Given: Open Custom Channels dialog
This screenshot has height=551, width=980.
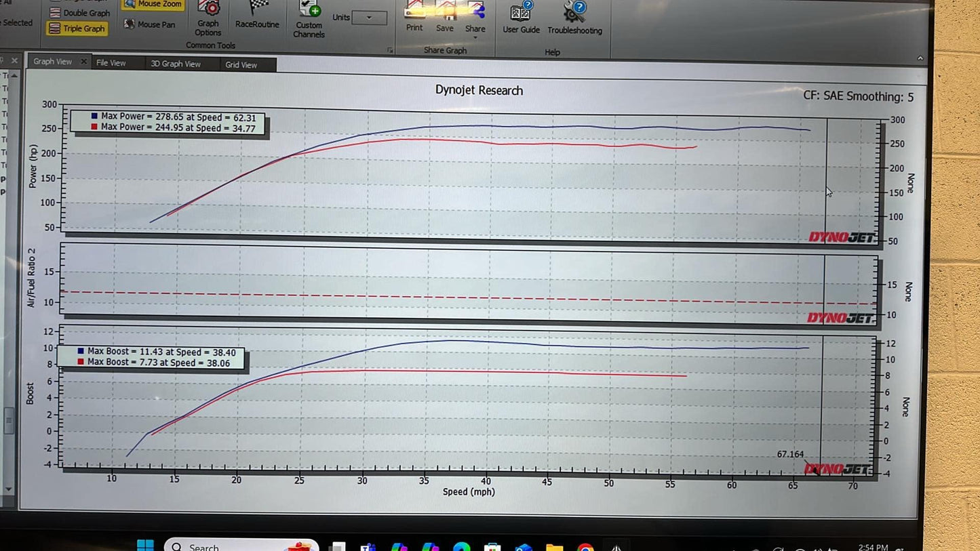Looking at the screenshot, I should point(309,19).
